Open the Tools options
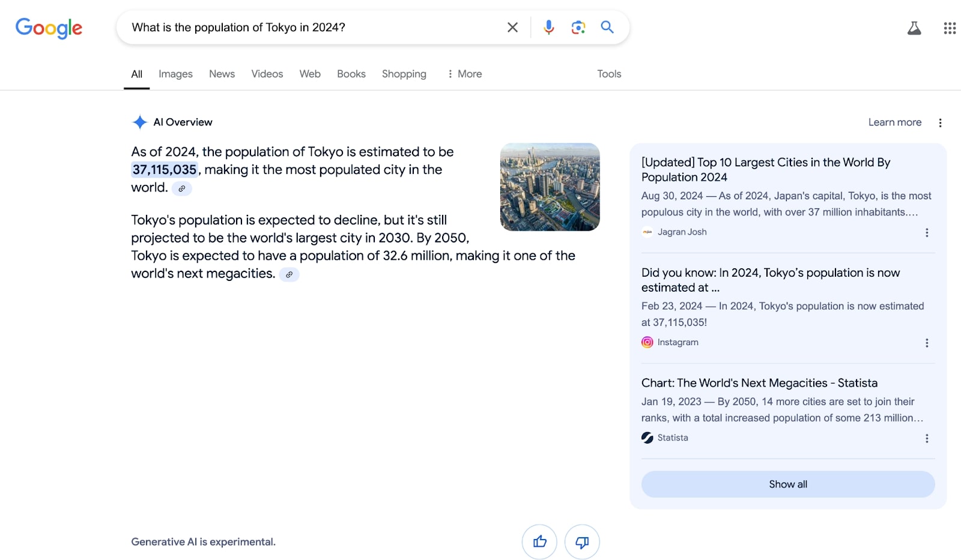The width and height of the screenshot is (961, 560). [x=609, y=74]
